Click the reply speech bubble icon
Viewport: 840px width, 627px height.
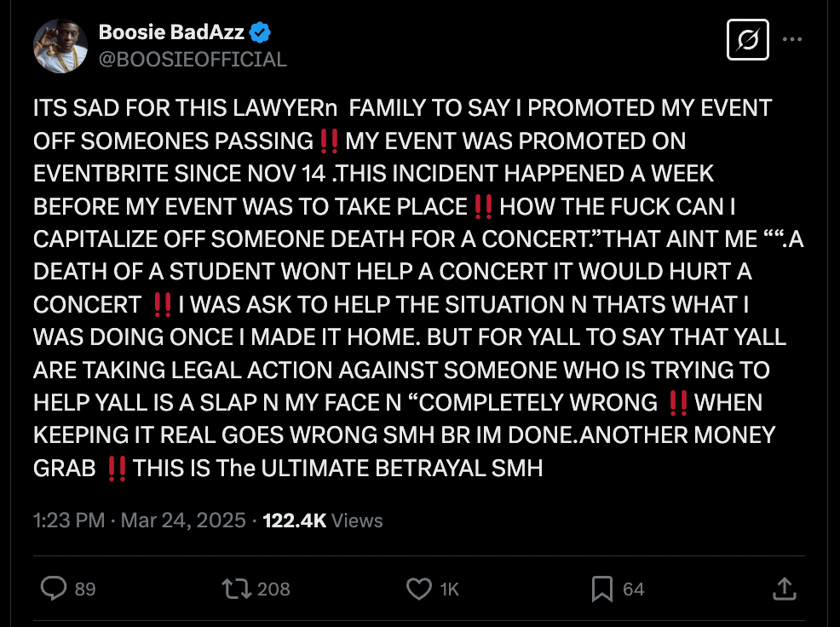pyautogui.click(x=55, y=589)
